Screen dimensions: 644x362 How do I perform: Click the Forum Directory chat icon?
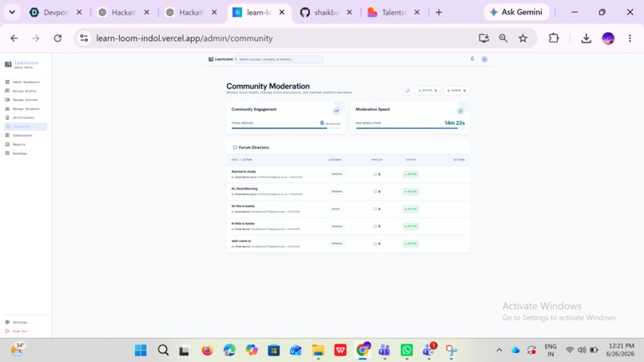point(235,147)
